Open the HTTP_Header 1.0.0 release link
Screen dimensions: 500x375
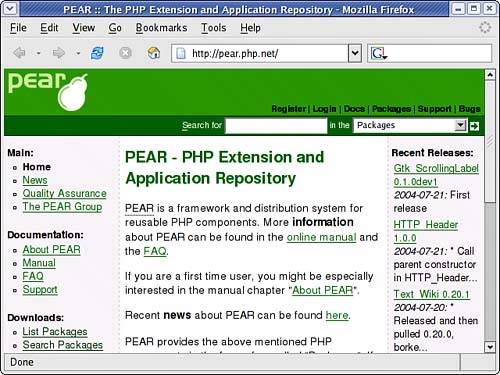(426, 231)
